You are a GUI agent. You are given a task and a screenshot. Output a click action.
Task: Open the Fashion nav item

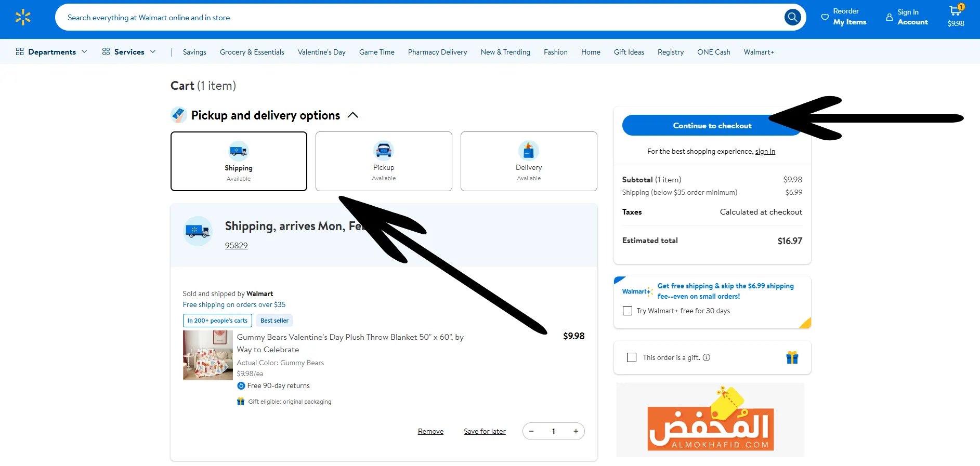tap(556, 52)
